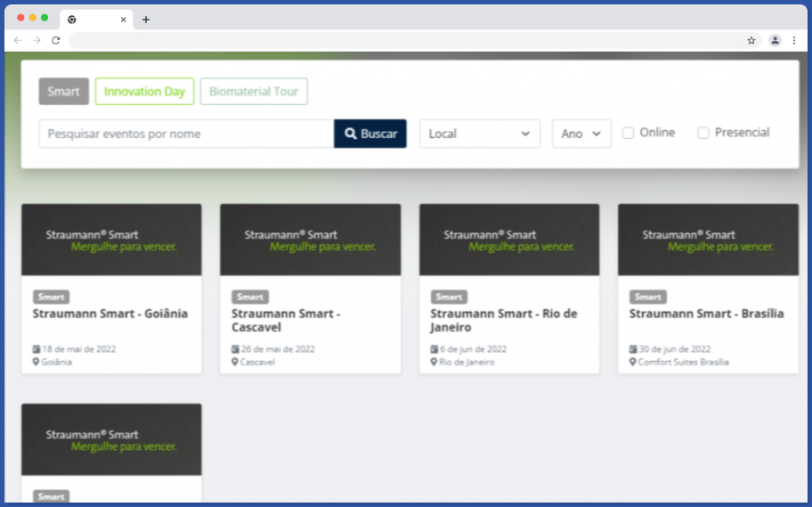Click the calendar icon beside 6 de jun de 2022
The width and height of the screenshot is (812, 507).
434,349
